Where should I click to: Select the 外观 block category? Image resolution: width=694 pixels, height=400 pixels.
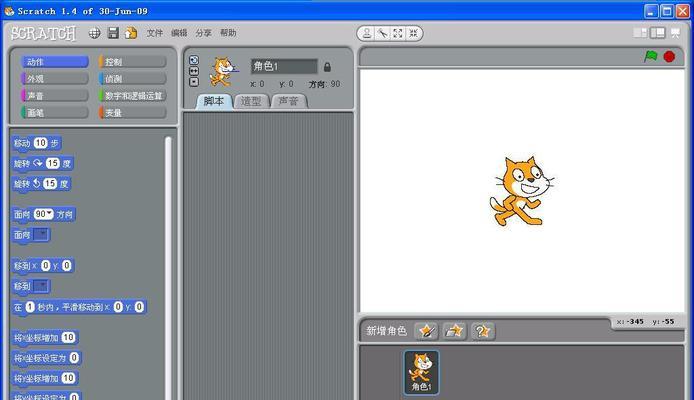(55, 79)
